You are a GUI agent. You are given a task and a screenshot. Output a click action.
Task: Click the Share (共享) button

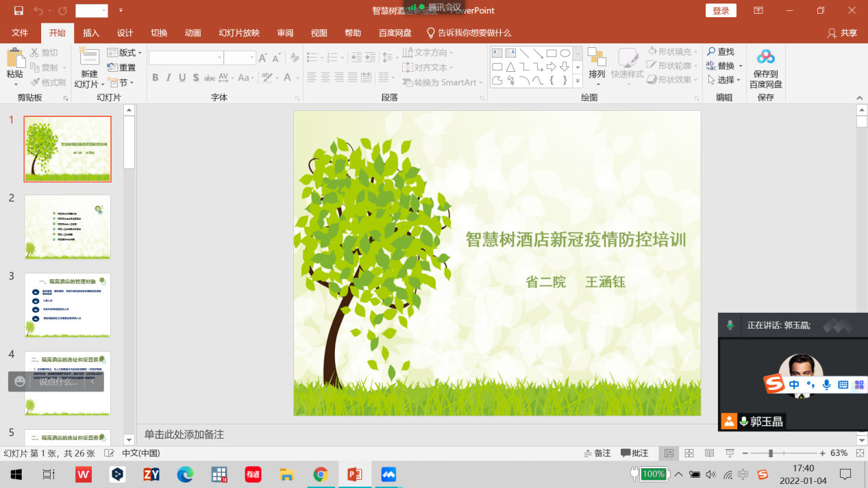click(842, 33)
